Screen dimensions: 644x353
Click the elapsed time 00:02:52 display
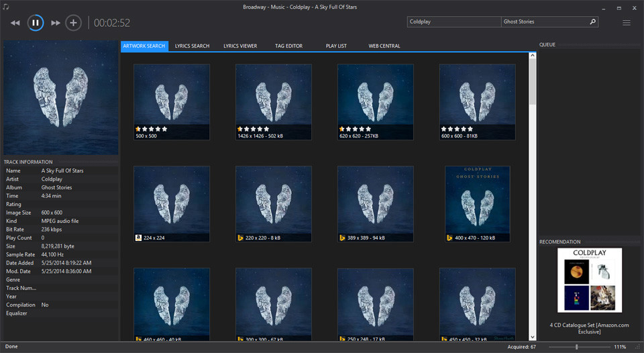[112, 23]
